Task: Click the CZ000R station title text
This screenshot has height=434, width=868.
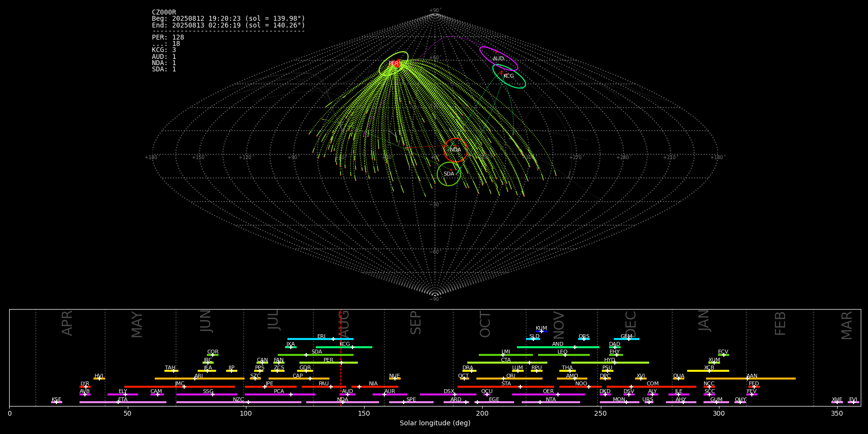Action: [164, 13]
